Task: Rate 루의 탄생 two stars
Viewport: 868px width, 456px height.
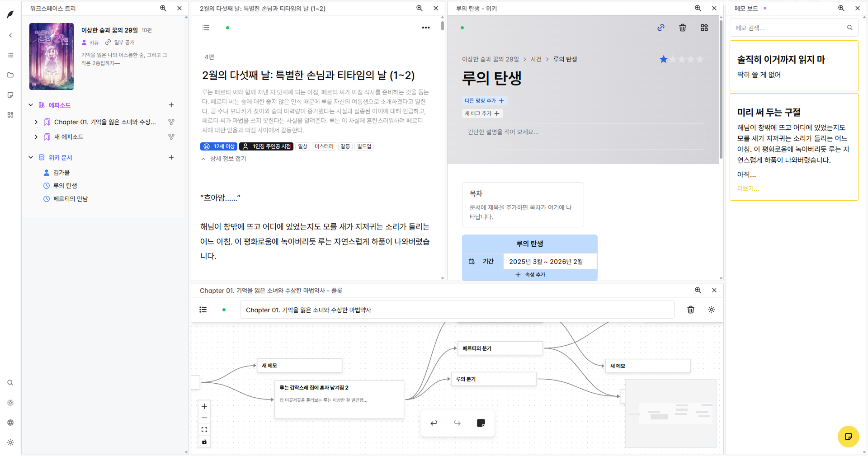Action: 673,59
